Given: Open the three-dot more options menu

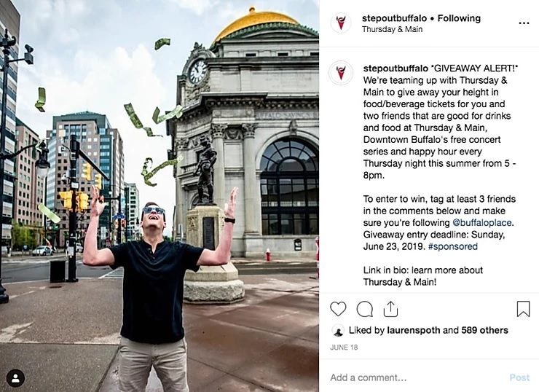Looking at the screenshot, I should (524, 23).
